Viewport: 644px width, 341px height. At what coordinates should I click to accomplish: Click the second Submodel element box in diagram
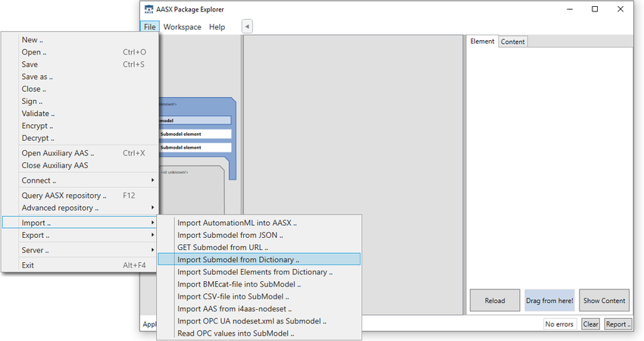coord(195,148)
